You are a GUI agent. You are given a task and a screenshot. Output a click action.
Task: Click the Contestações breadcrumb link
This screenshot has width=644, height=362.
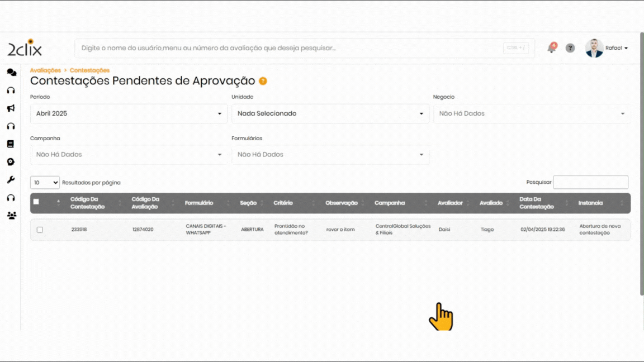click(89, 70)
